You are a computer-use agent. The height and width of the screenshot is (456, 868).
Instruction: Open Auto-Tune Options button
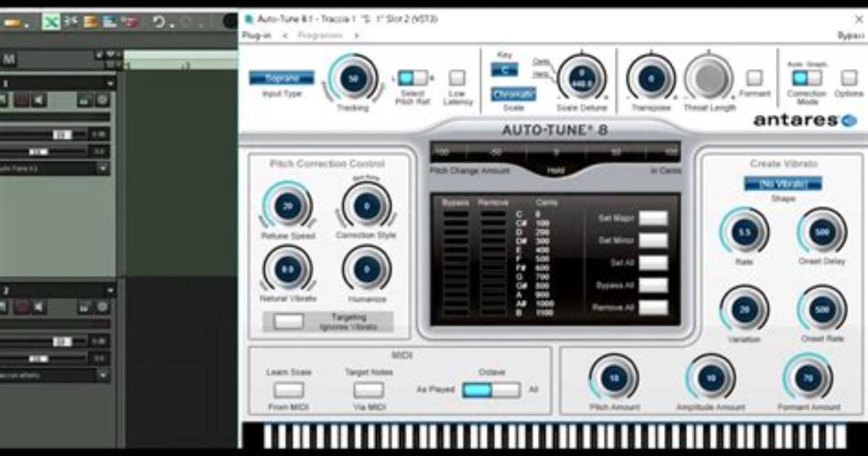pyautogui.click(x=848, y=78)
